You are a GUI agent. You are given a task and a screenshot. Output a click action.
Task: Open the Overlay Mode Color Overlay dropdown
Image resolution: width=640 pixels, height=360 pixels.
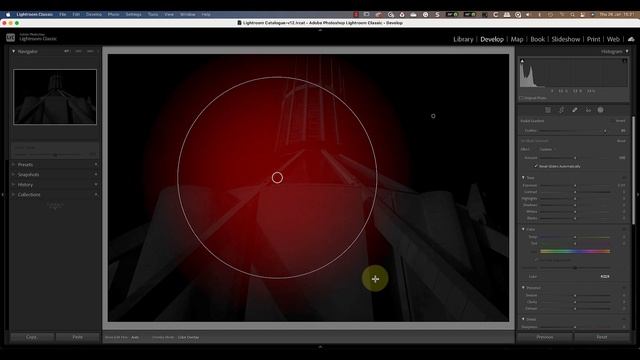tap(189, 338)
